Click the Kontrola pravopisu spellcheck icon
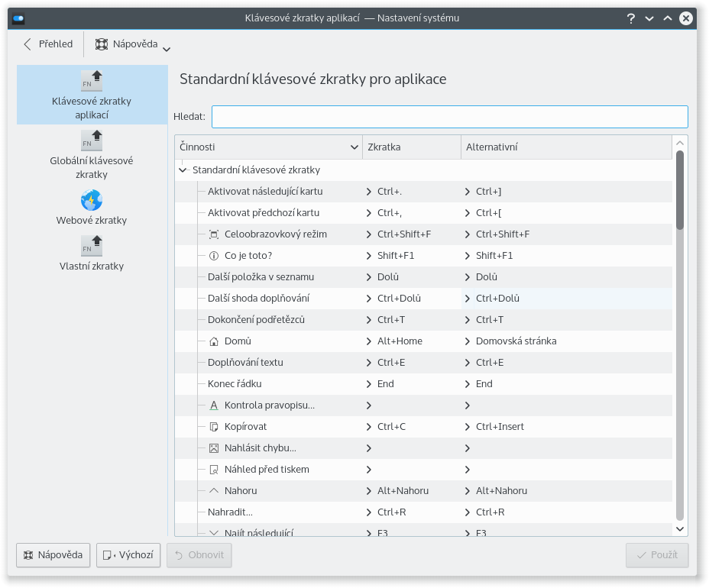709x588 pixels. point(214,405)
